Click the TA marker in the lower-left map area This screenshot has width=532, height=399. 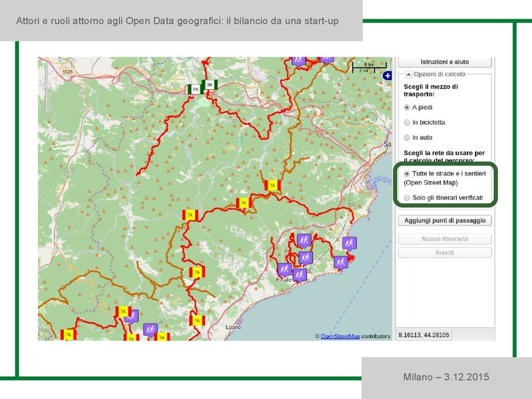(x=69, y=333)
